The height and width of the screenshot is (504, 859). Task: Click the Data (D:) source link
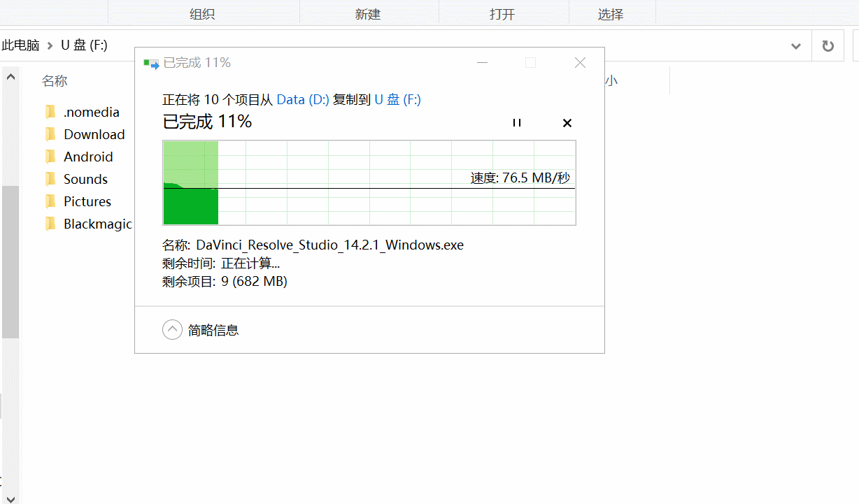coord(303,100)
